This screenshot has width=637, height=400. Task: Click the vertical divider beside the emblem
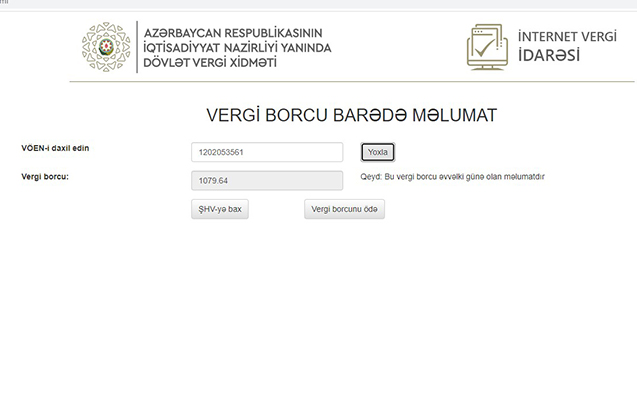coord(138,47)
